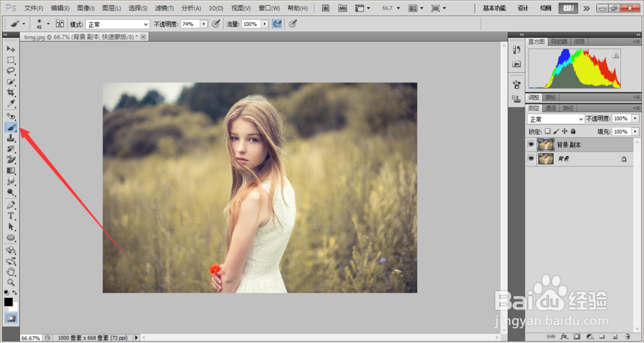Hide the 背景 layer
The image size is (644, 343).
click(531, 159)
